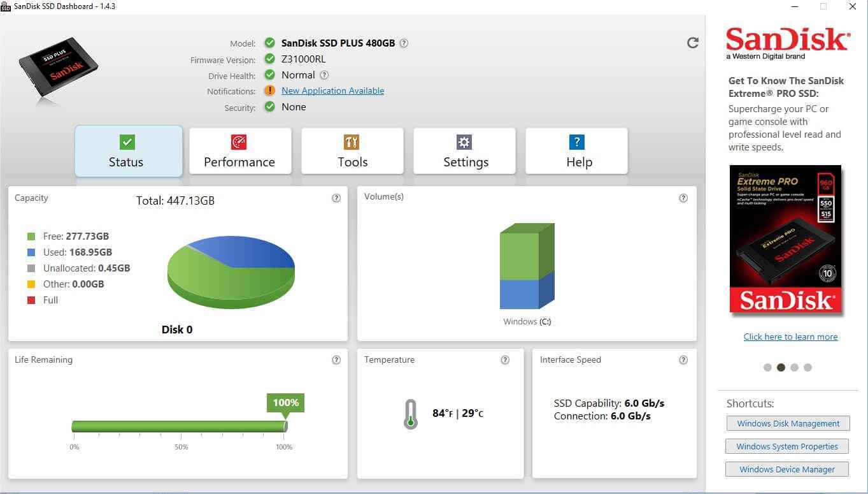Screen dimensions: 868x494
Task: Click the 'Click here to learn more' link
Action: [790, 337]
